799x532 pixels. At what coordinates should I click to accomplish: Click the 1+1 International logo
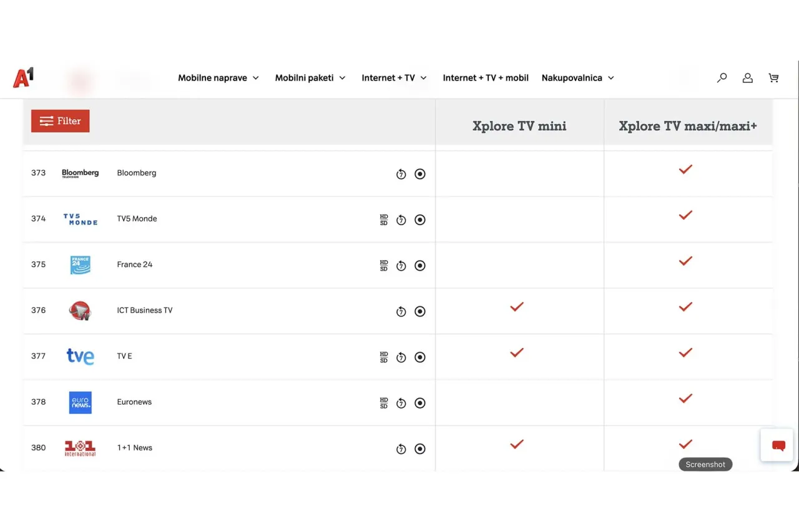click(80, 448)
